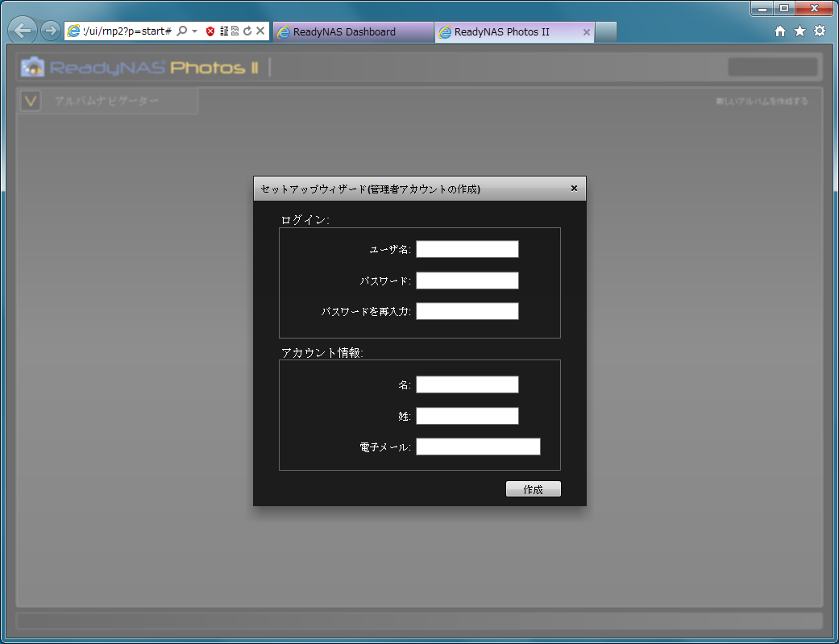839x644 pixels.
Task: Click the 電子メール email input field
Action: [478, 447]
